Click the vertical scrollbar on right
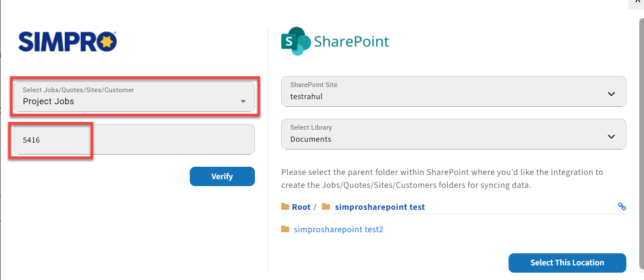The height and width of the screenshot is (280, 644). pos(641,144)
